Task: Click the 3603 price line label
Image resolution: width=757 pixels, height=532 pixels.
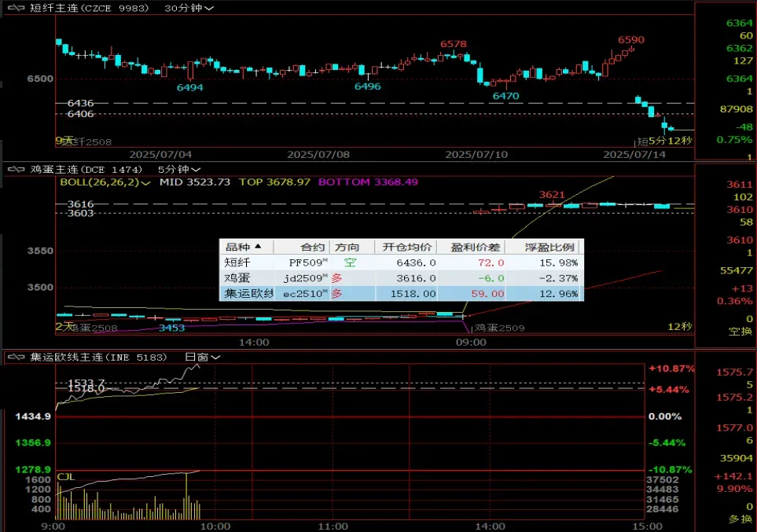Action: tap(80, 213)
